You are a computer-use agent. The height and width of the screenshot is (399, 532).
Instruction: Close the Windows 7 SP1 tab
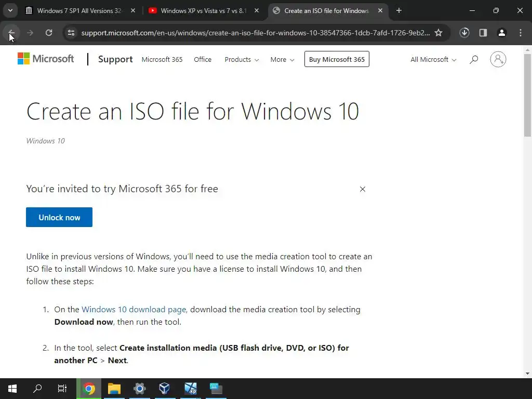133,11
